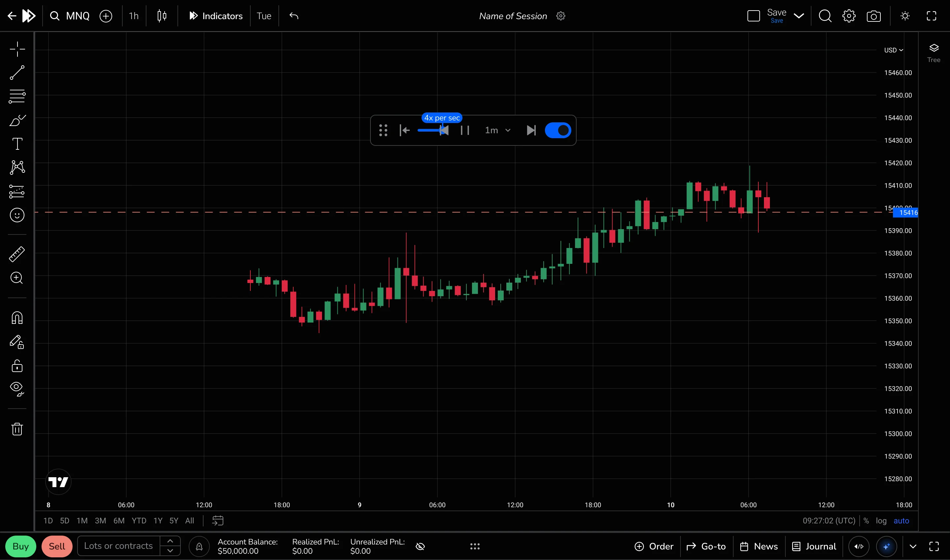Undo the last action
This screenshot has width=950, height=560.
point(294,16)
